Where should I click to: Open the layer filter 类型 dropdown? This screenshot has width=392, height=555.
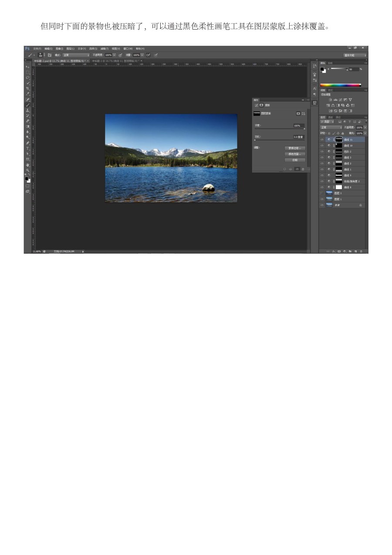click(x=327, y=122)
